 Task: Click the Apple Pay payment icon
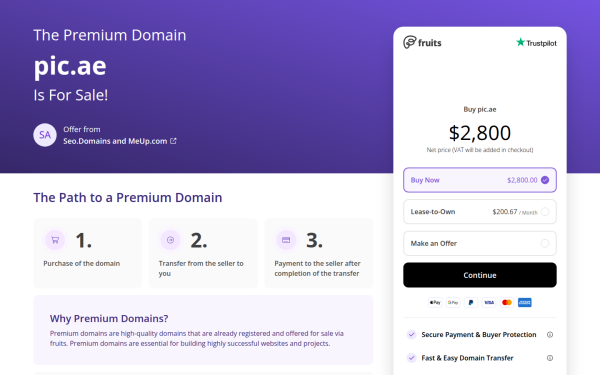(435, 302)
